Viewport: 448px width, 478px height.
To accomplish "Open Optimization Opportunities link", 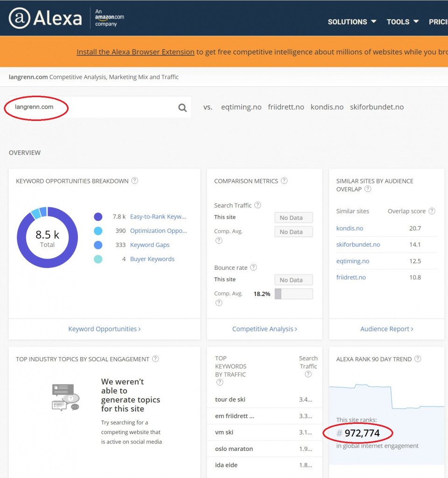I will pos(159,231).
